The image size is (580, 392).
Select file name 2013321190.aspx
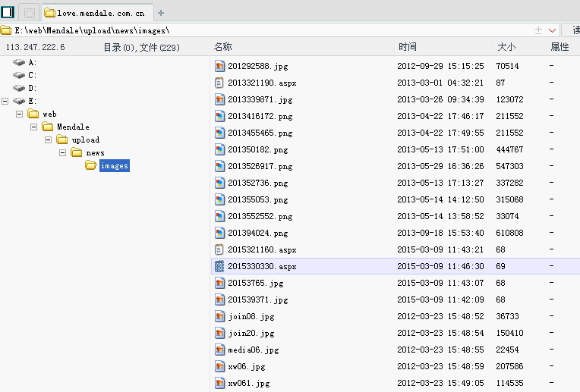point(262,83)
